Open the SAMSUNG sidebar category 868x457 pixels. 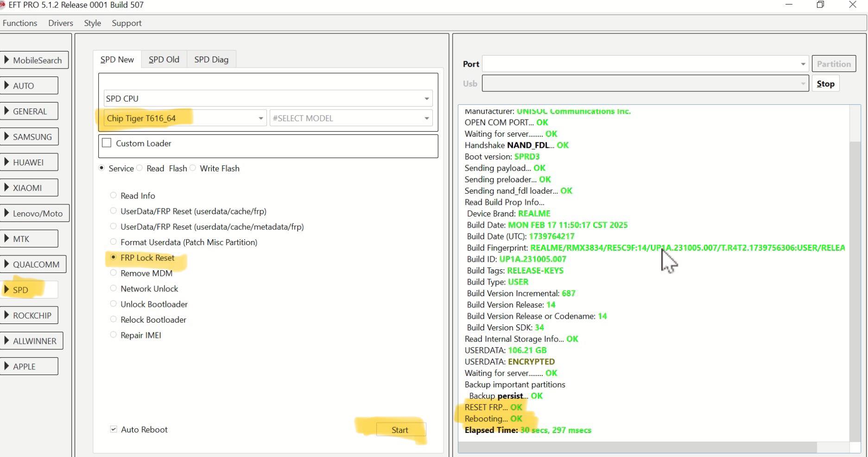(29, 137)
